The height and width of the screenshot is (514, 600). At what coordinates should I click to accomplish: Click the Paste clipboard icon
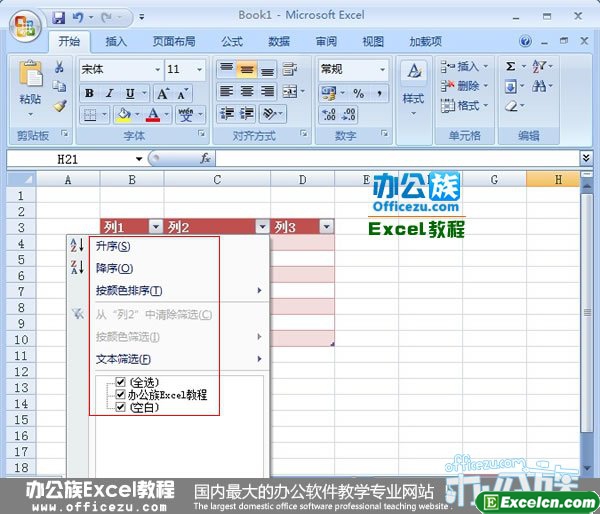point(30,73)
